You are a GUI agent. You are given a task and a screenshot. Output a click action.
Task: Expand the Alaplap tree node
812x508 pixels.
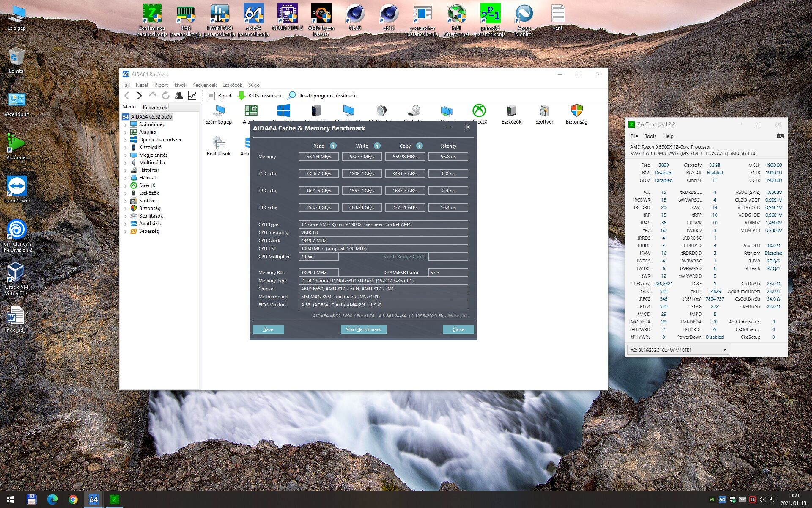pos(125,133)
